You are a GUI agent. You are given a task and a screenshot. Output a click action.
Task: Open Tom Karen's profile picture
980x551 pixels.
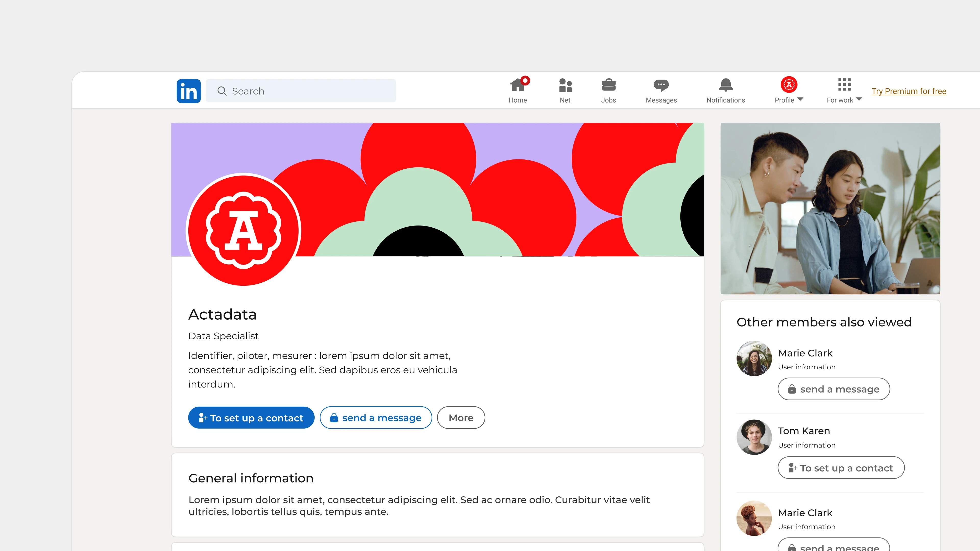click(754, 437)
